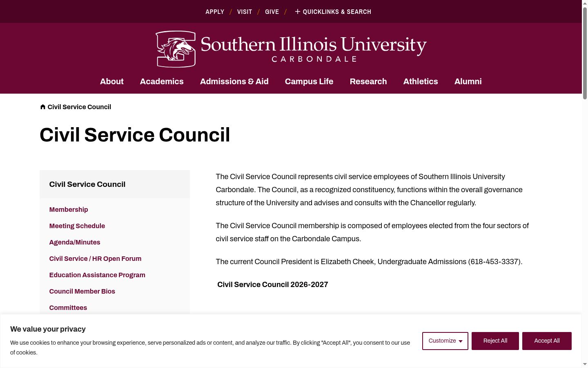Open the Meeting Schedule sidebar link
Screen dimensions: 588x368
click(x=77, y=226)
